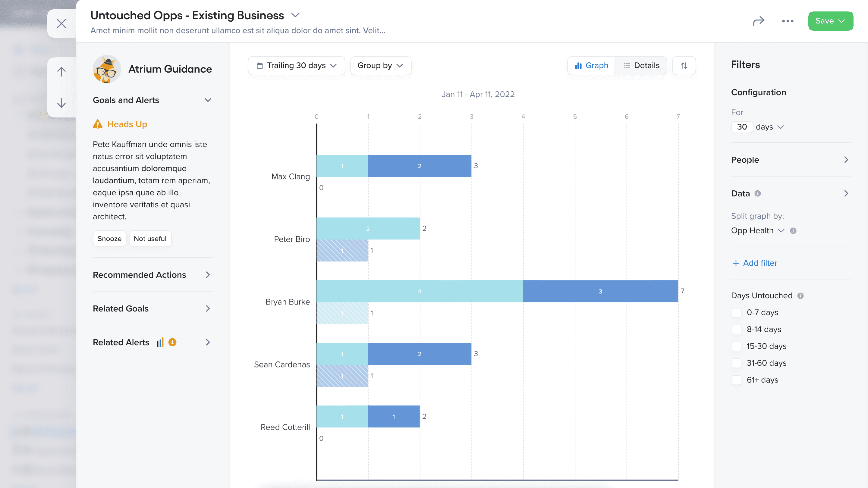Click calendar icon in Trailing 30 days
Image resolution: width=868 pixels, height=488 pixels.
pyautogui.click(x=259, y=66)
